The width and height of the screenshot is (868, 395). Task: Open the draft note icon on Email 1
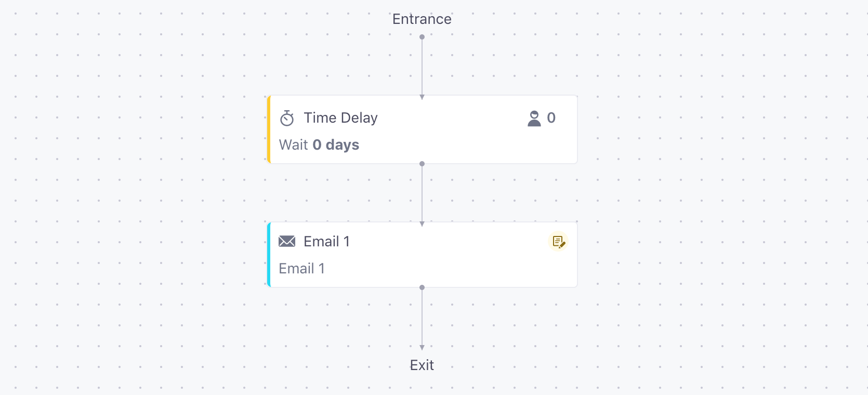pos(558,242)
